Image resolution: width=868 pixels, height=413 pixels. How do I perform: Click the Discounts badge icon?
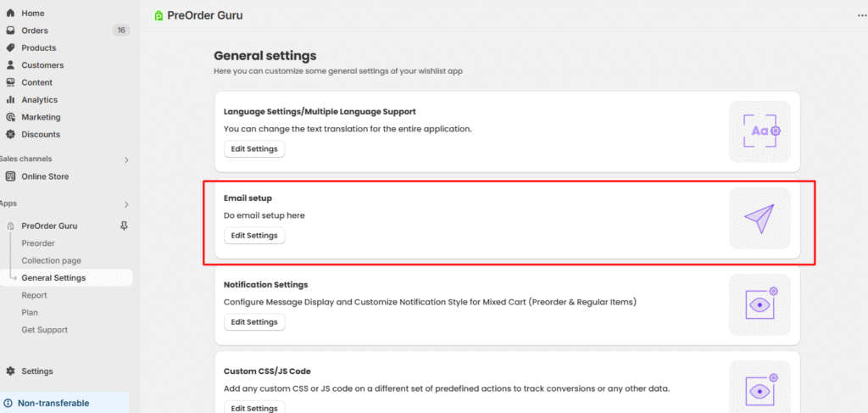click(x=10, y=134)
